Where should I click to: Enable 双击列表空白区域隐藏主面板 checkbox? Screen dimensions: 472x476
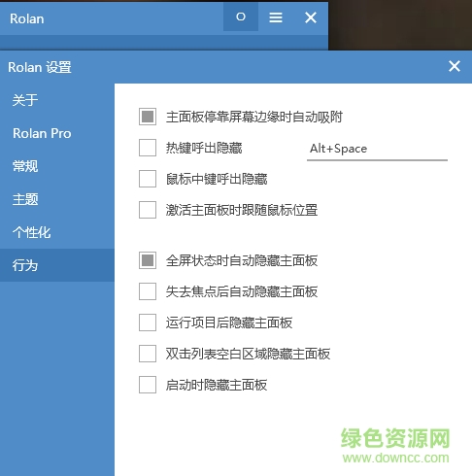[x=148, y=354]
